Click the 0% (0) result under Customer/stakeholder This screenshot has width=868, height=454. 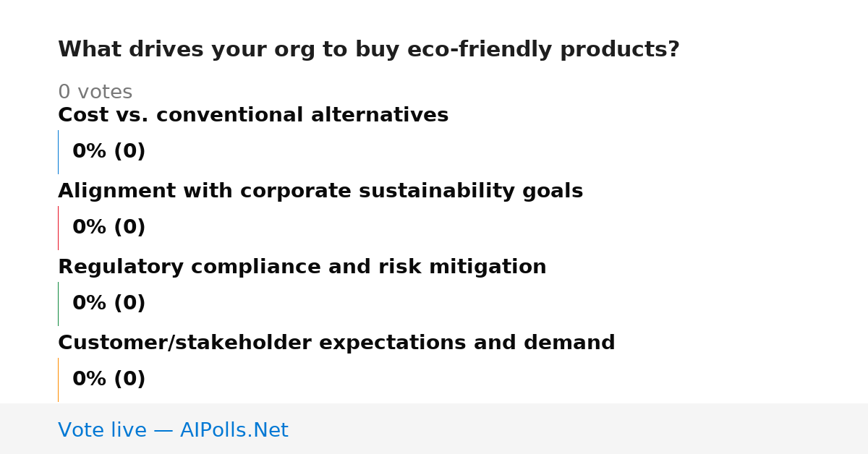(109, 380)
